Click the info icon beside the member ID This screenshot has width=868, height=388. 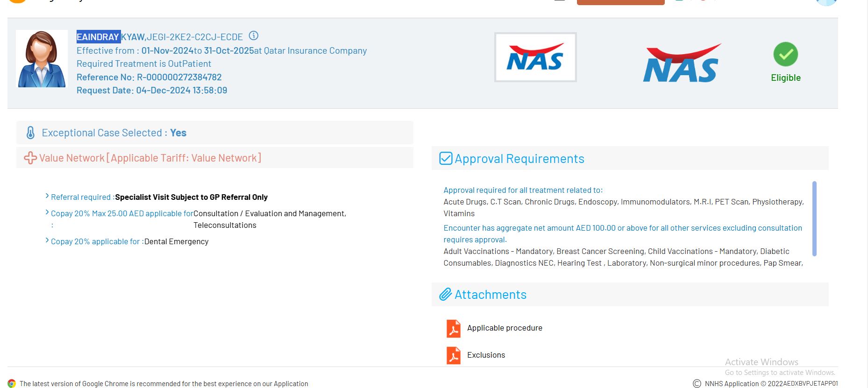point(254,35)
